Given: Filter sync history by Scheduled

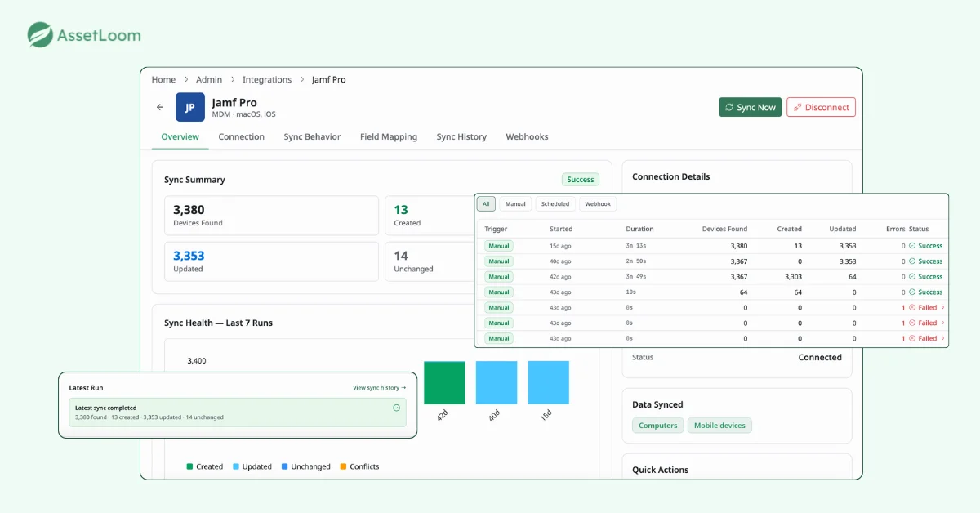Looking at the screenshot, I should pyautogui.click(x=555, y=203).
